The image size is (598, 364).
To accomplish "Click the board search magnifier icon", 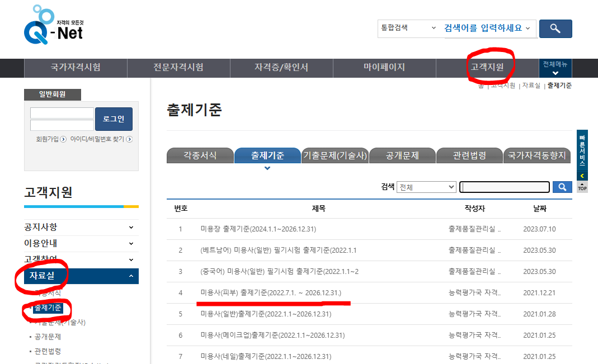I will tap(562, 187).
